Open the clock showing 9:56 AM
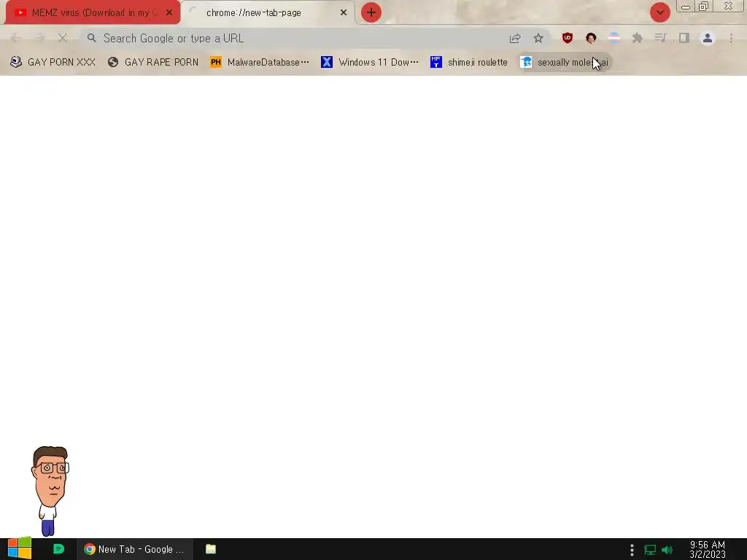The height and width of the screenshot is (560, 747). (708, 550)
